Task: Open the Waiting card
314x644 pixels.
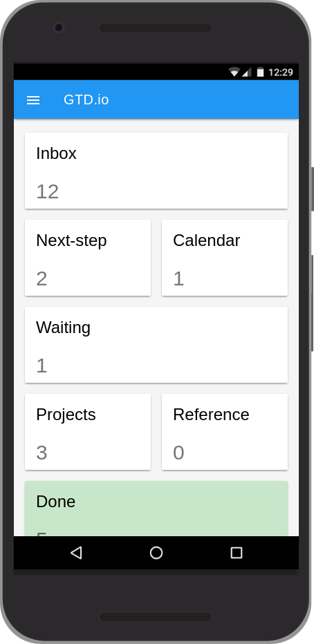Action: (x=156, y=345)
